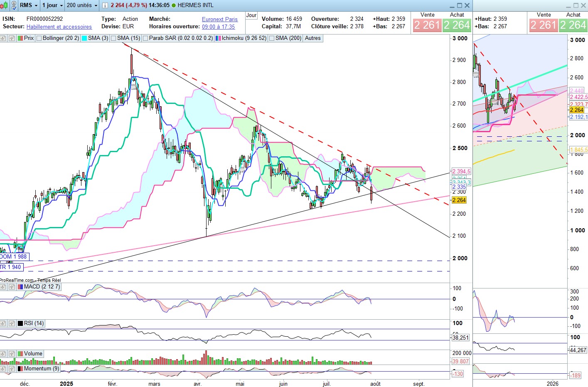Toggle the SMA (15) indicator checkbox
The width and height of the screenshot is (588, 387).
(x=114, y=38)
